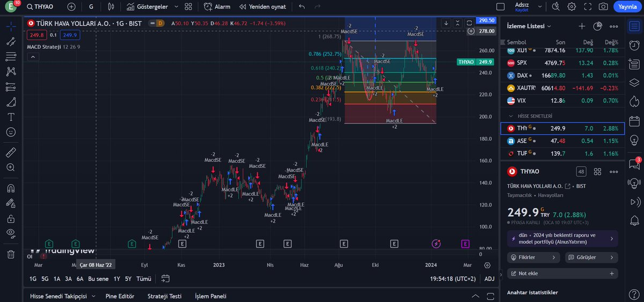Click the 249.8 sell price button
The width and height of the screenshot is (644, 302).
click(x=37, y=35)
